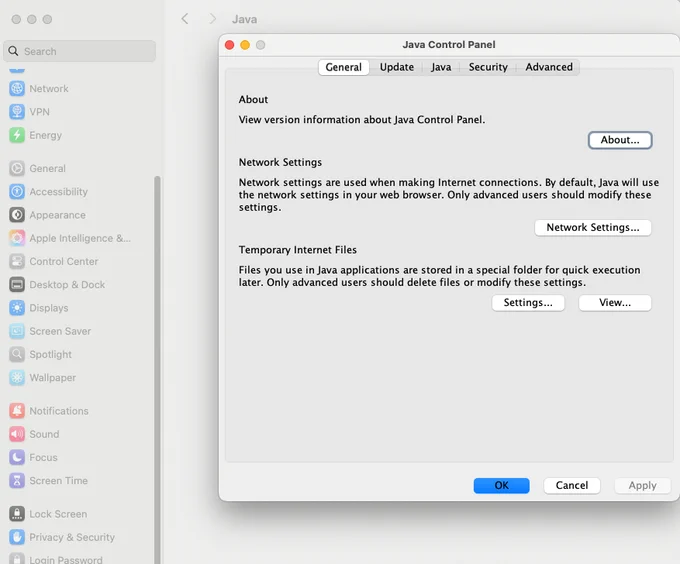Screen dimensions: 680x564
Task: Click the Spotlight magnifier icon in sidebar
Action: [x=17, y=355]
